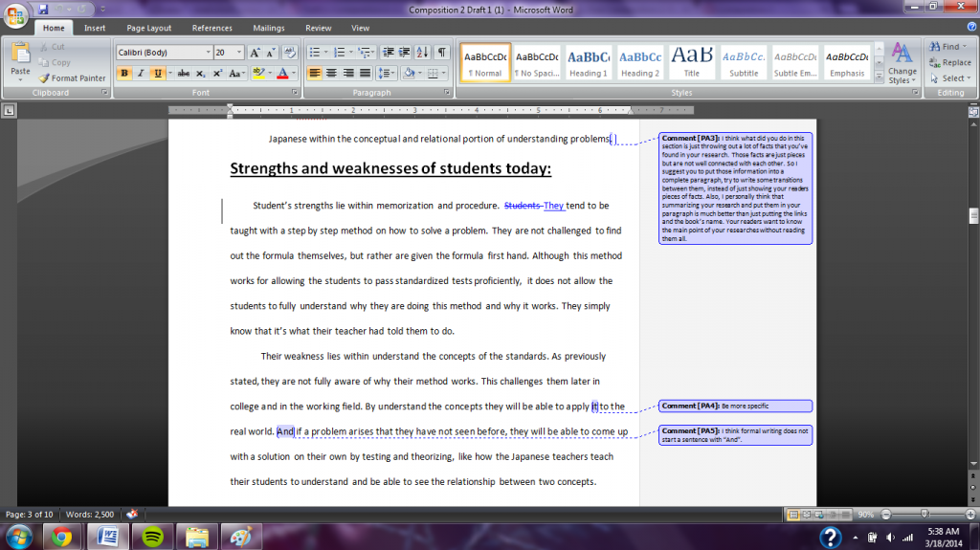This screenshot has width=980, height=550.
Task: Click the Grow Font icon
Action: (256, 53)
